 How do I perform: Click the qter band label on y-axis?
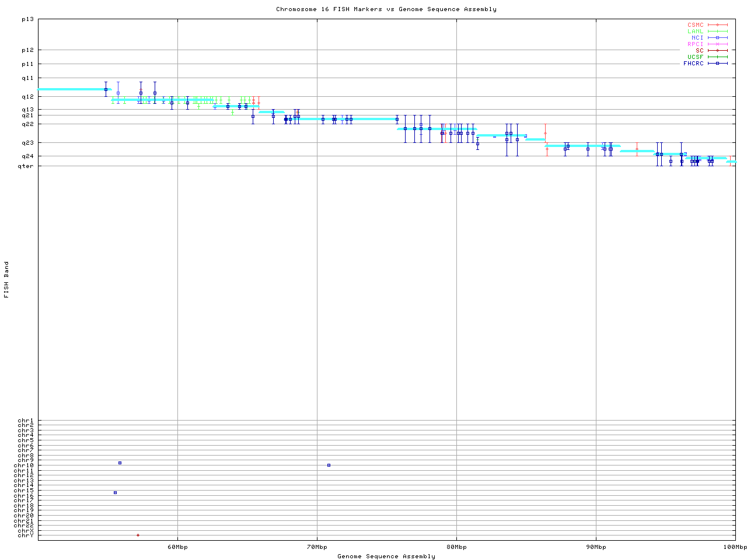coord(26,166)
